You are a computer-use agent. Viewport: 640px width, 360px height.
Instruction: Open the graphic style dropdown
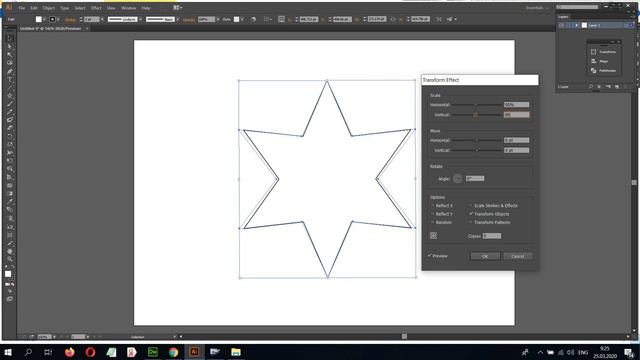[x=242, y=19]
